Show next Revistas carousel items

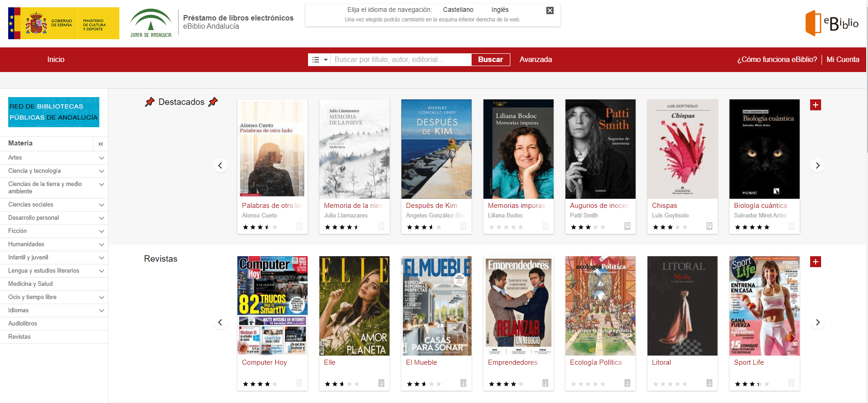tap(817, 322)
